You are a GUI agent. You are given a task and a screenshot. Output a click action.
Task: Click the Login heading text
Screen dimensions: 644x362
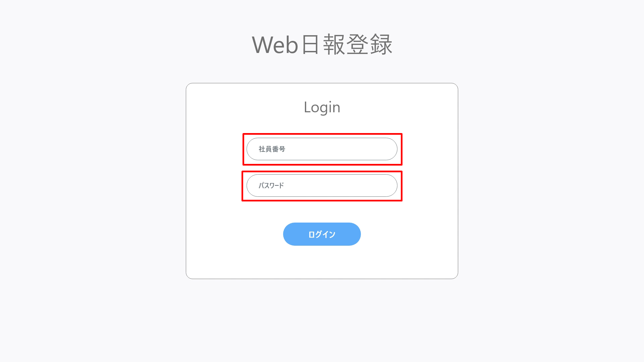pyautogui.click(x=322, y=107)
